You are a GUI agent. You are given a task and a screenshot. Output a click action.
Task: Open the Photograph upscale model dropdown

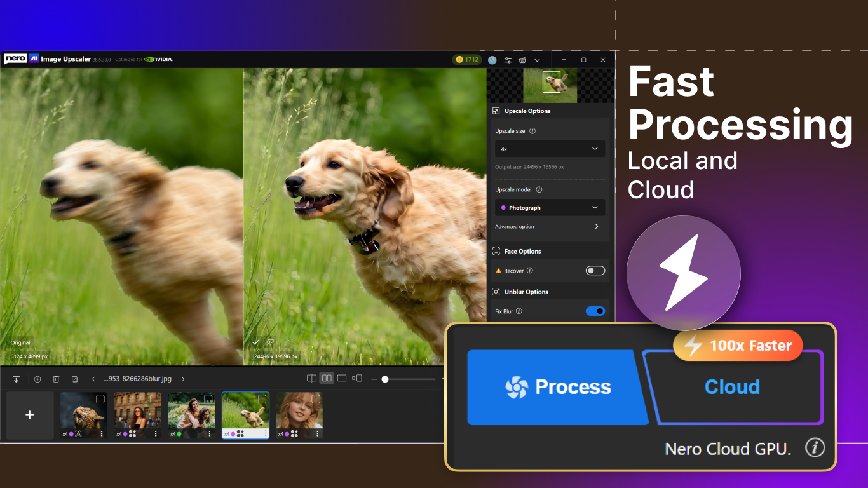550,208
